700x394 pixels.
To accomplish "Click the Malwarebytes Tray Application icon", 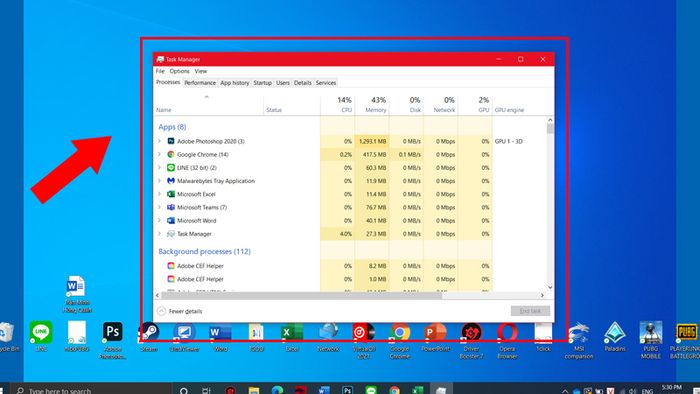I will point(171,181).
